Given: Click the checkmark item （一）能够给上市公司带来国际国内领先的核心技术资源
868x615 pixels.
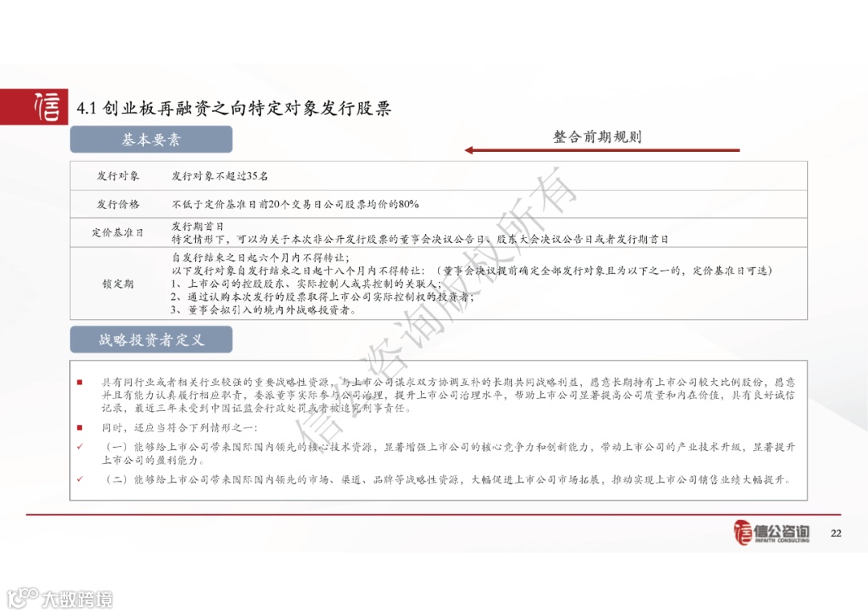Looking at the screenshot, I should tap(448, 453).
